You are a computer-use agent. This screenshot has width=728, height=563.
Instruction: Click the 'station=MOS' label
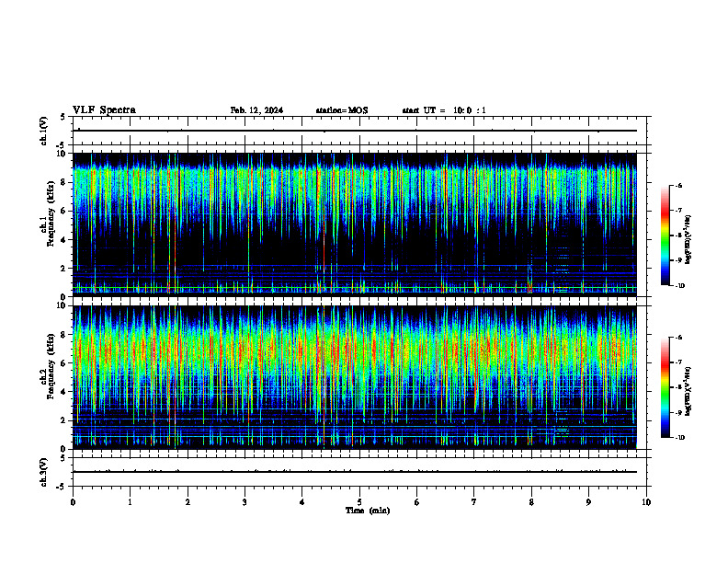342,110
